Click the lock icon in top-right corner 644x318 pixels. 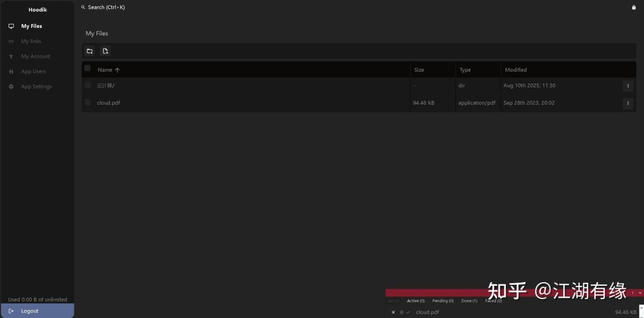633,8
